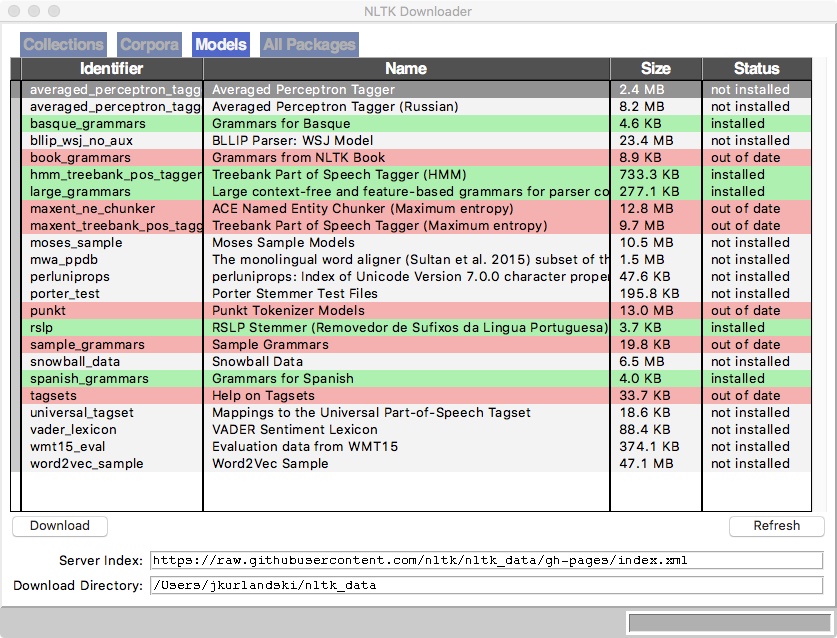Click the name 'Grammars from NLTK Book'
This screenshot has height=638, width=837.
[298, 158]
